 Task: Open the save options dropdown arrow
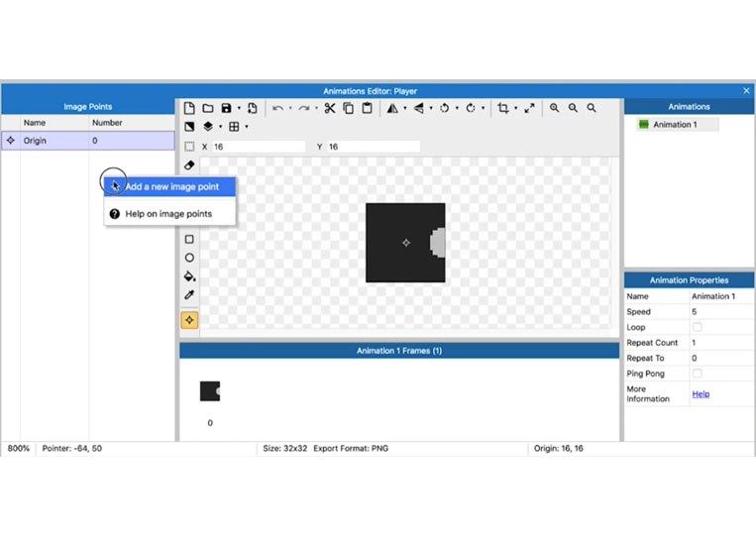pyautogui.click(x=239, y=108)
